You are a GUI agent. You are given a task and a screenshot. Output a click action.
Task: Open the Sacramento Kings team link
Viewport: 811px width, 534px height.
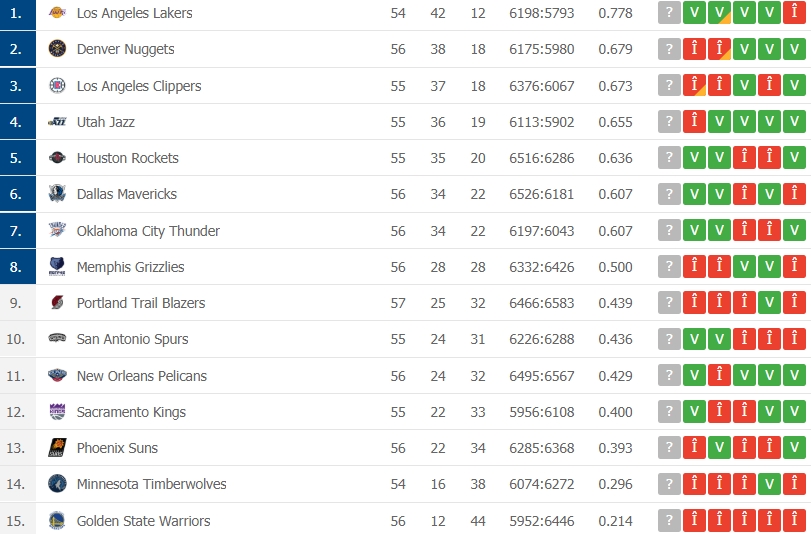pos(131,412)
